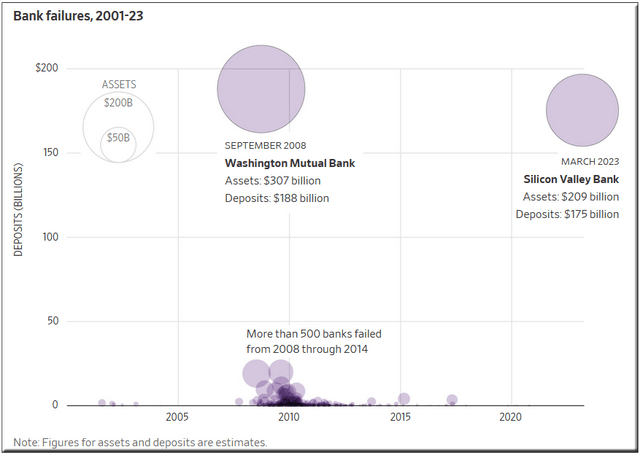Screen dimensions: 640x455
Task: Click the 'Washington Mutual Bank' label
Action: click(x=290, y=163)
